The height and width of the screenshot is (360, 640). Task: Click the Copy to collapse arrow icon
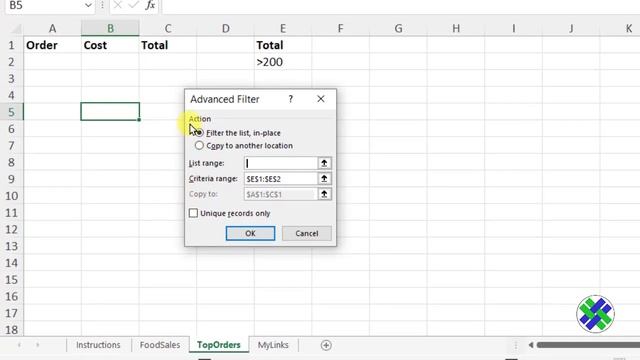point(324,194)
